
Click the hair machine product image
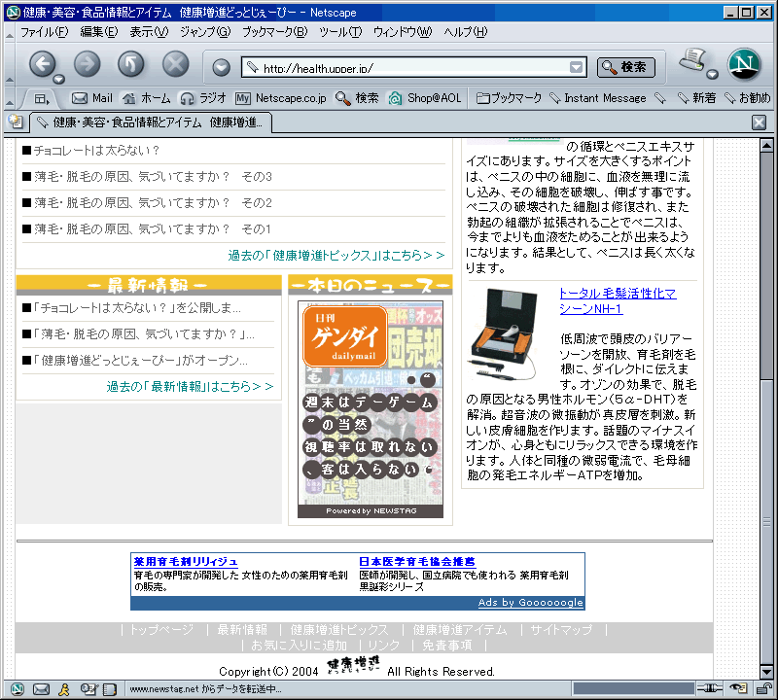pos(505,335)
